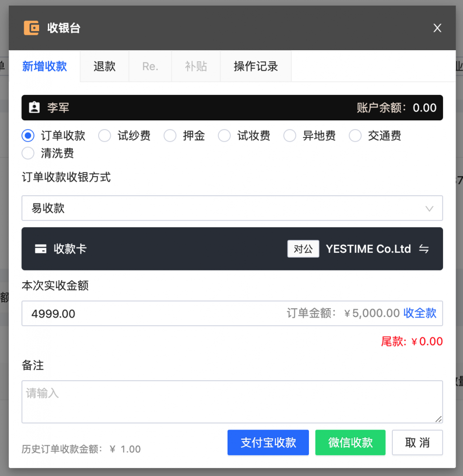
Task: Choose the 押金 radio option
Action: pyautogui.click(x=170, y=136)
